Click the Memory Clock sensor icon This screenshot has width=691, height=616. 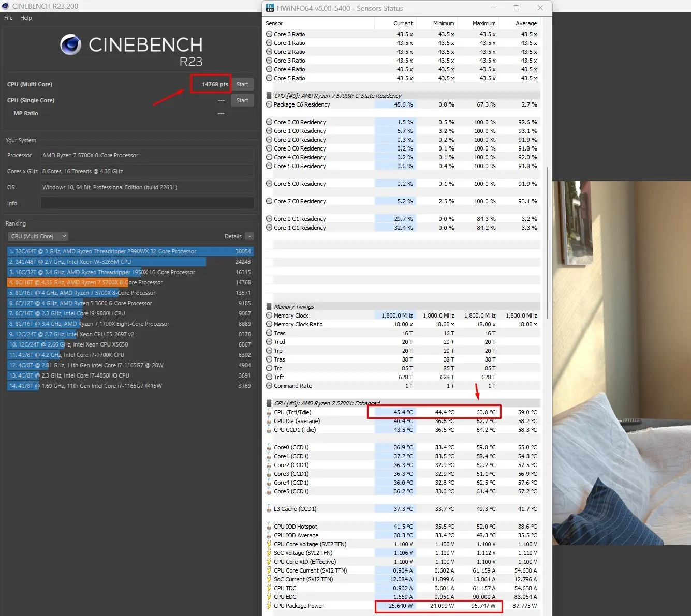[269, 315]
